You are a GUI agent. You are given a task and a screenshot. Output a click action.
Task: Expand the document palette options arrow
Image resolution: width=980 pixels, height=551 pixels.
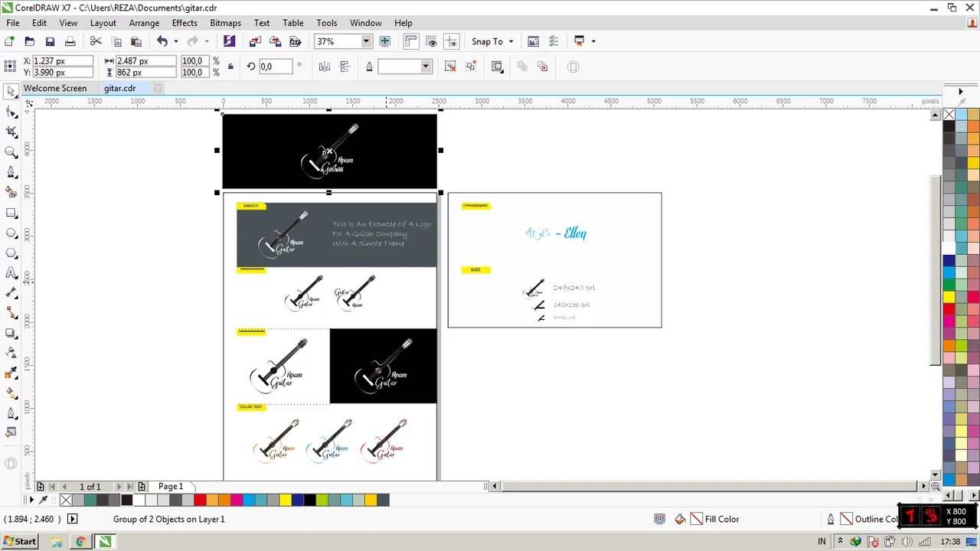pos(31,500)
